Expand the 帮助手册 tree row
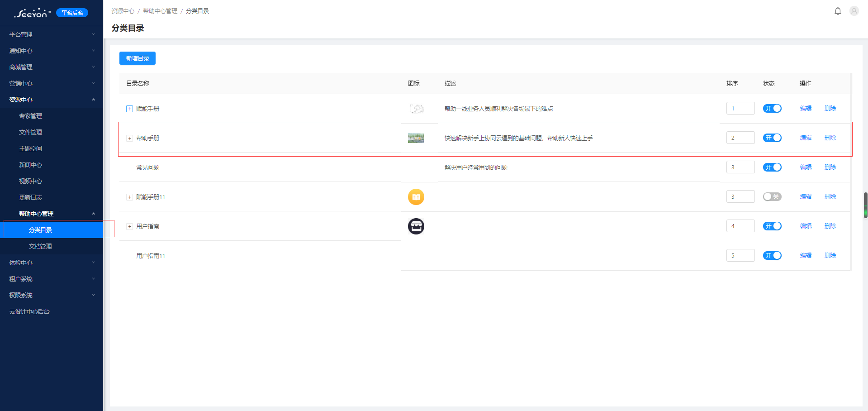 (129, 138)
